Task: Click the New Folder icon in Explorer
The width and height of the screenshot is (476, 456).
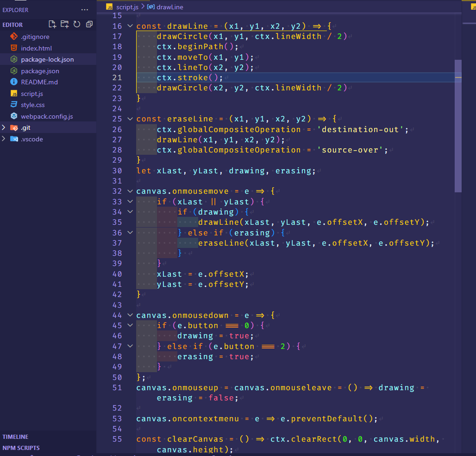Action: click(64, 24)
